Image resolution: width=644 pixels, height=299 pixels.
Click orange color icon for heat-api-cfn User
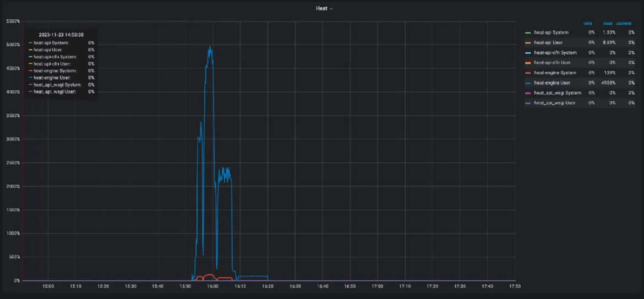click(x=528, y=63)
